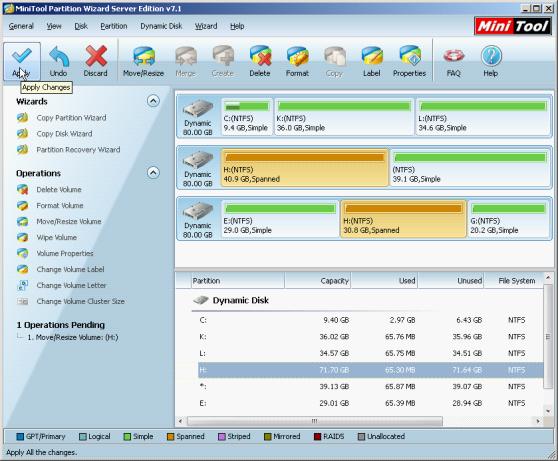558x461 pixels.
Task: Click the vertical scrollbar down arrow
Action: [548, 411]
